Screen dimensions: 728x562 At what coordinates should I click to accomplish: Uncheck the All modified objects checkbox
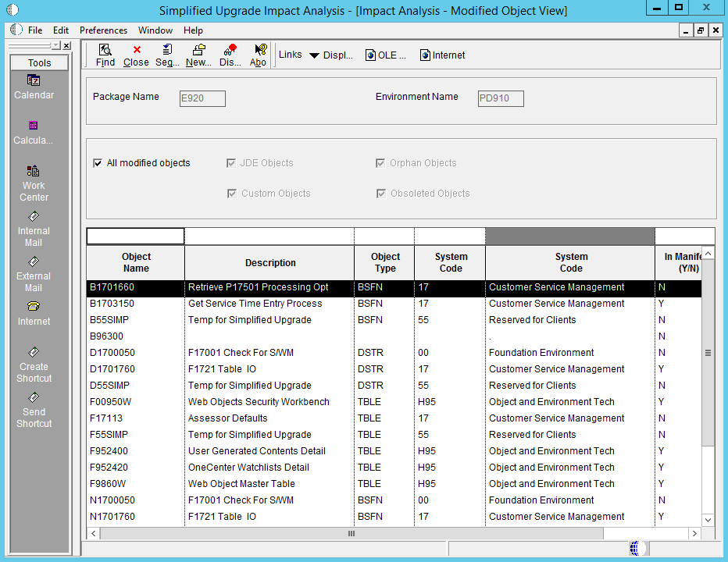pos(98,163)
